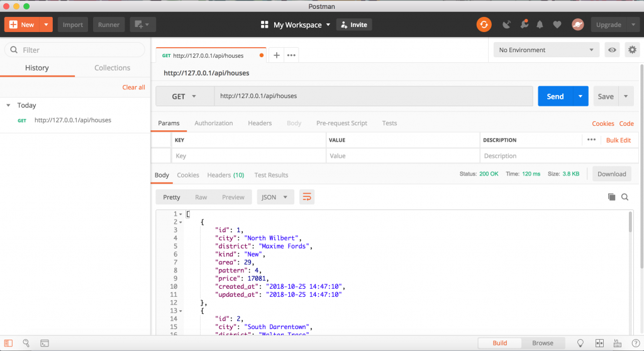644x351 pixels.
Task: Open the Tests tab
Action: click(x=389, y=123)
